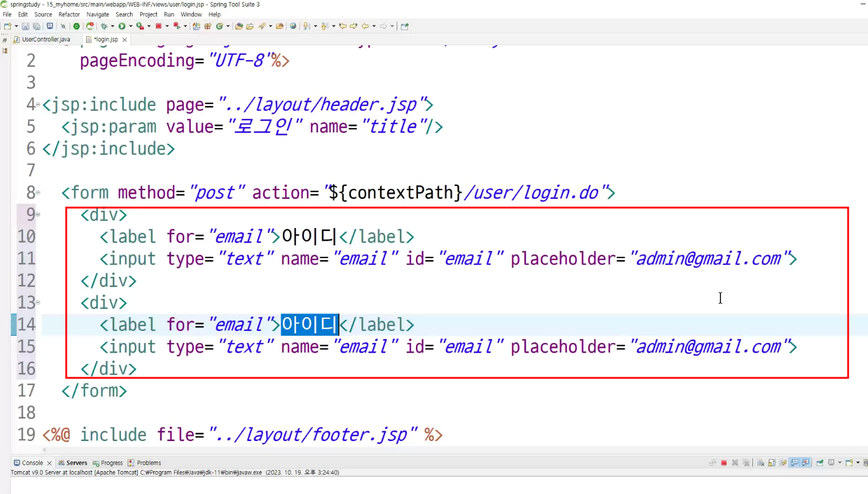Click the Open Task folder icon

point(250,26)
